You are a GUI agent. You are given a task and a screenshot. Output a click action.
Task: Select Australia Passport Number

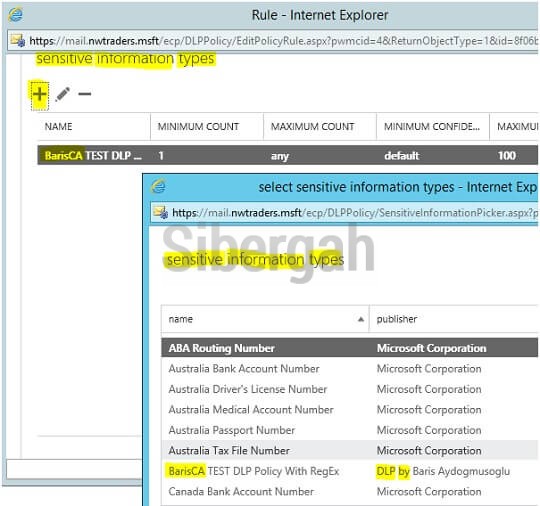tap(350, 430)
